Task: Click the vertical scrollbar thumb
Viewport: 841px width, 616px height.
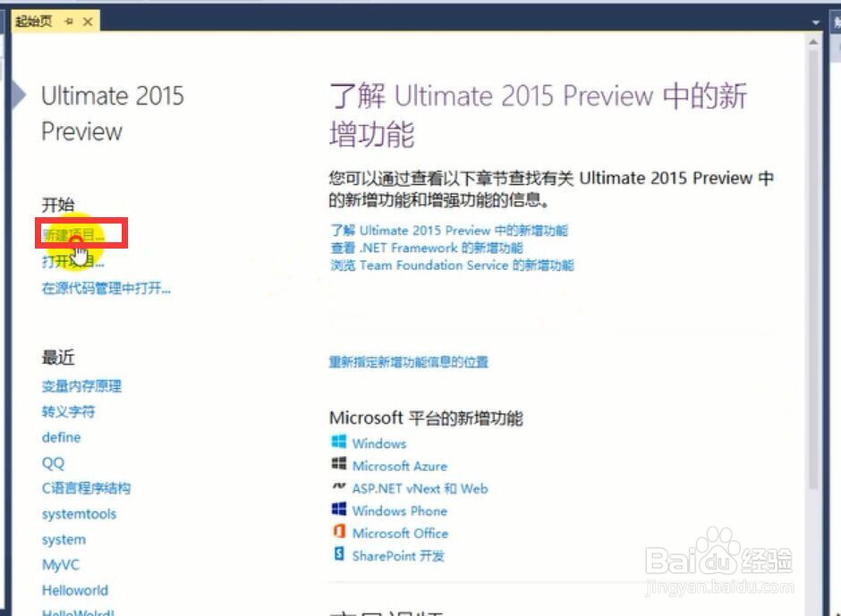Action: pos(813,268)
